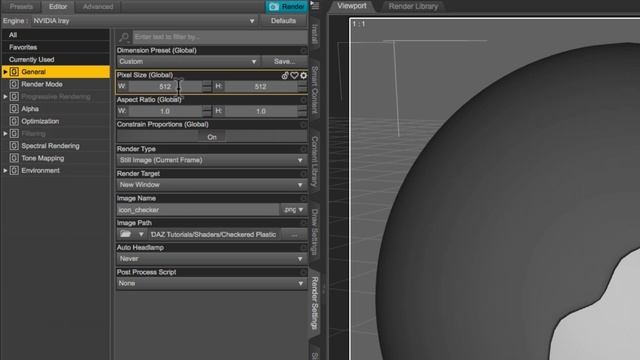Viewport: 640px width, 360px height.
Task: Open the Advanced tab
Action: tap(98, 7)
